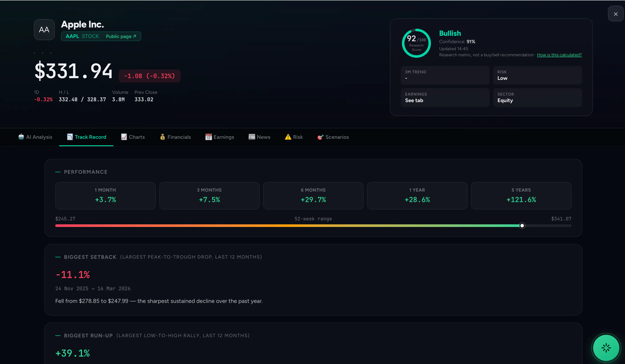Switch to the Earnings tab

pyautogui.click(x=220, y=137)
